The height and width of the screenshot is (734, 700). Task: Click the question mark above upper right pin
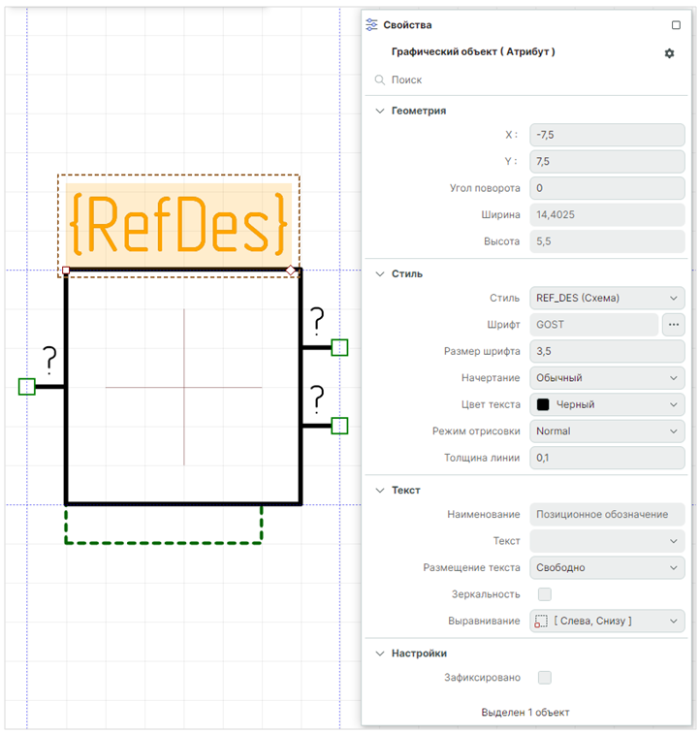(x=317, y=321)
